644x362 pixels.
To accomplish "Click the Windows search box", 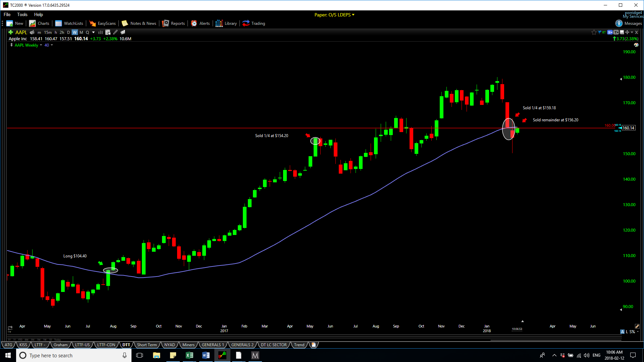I will tap(74, 355).
